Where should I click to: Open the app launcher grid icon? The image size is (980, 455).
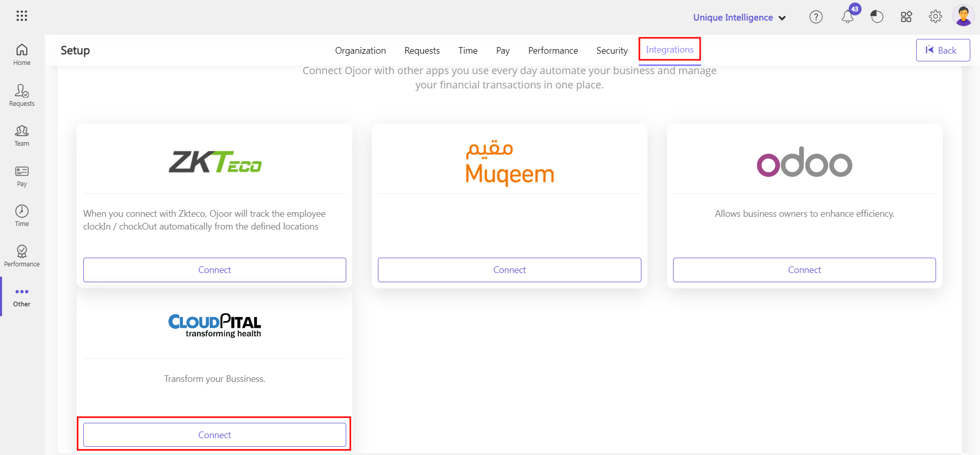click(x=21, y=16)
